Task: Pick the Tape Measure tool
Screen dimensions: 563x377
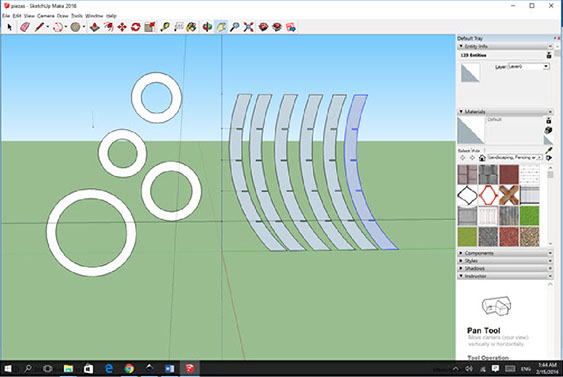Action: click(x=165, y=27)
